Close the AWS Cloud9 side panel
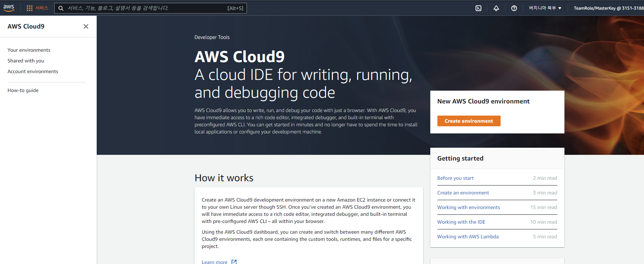The image size is (644, 264). point(86,26)
